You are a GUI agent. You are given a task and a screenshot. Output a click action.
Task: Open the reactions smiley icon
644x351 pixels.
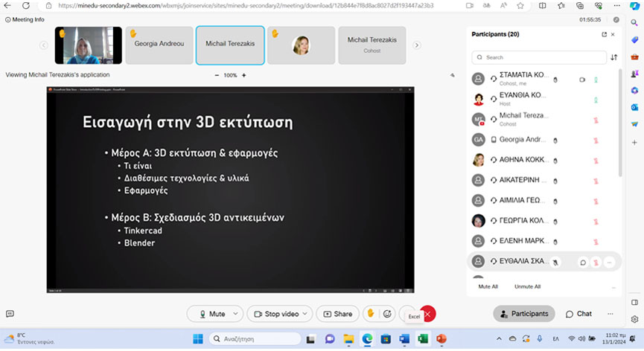[x=387, y=314]
